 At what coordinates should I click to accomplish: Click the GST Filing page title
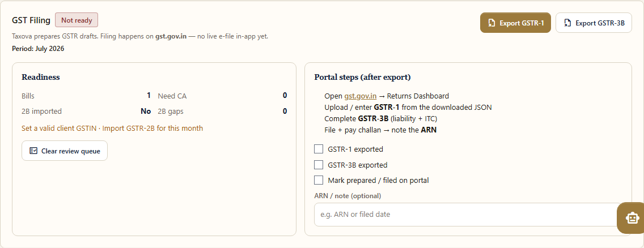(x=31, y=20)
